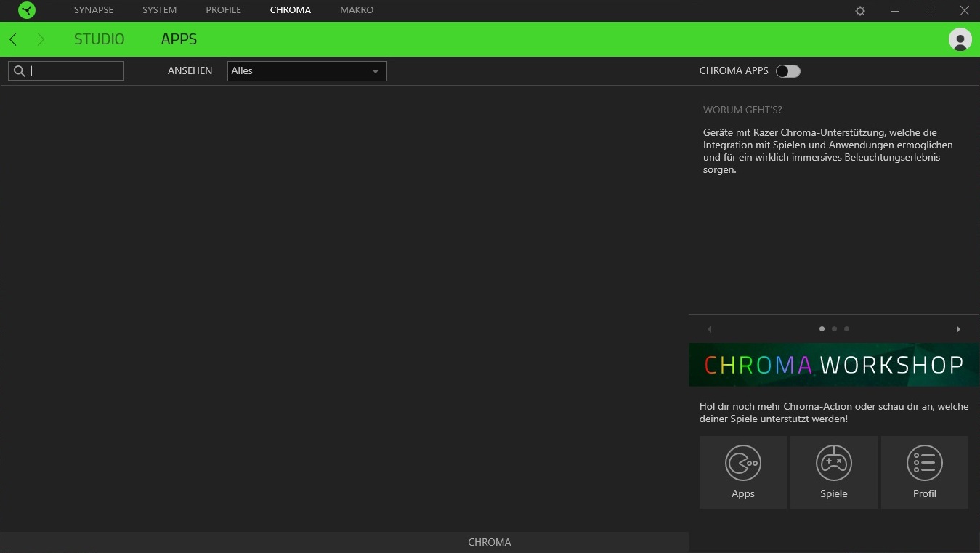This screenshot has width=980, height=553.
Task: Click the search magnifier icon
Action: coord(20,71)
